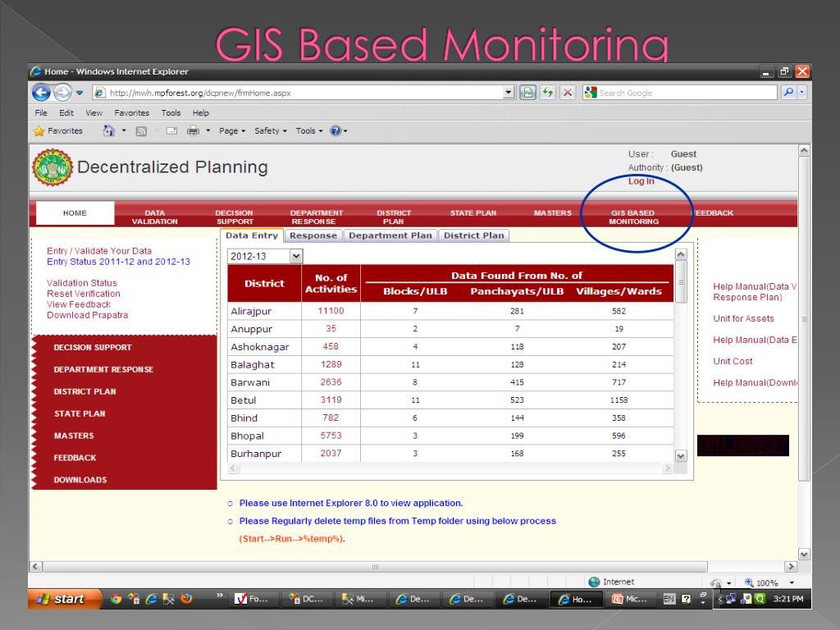Click the Entry / Validate Your Data link
This screenshot has height=630, width=840.
[x=99, y=251]
